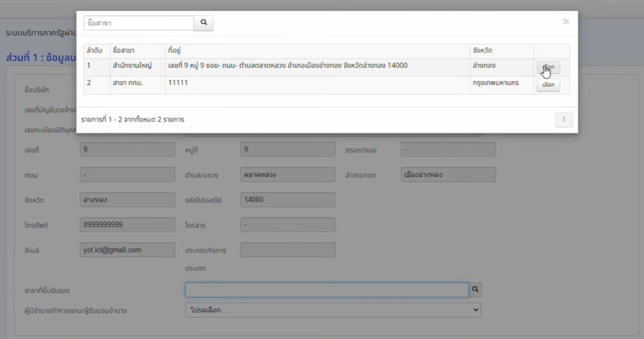This screenshot has height=339, width=644.
Task: Click the โทรสาร fax field
Action: 288,225
